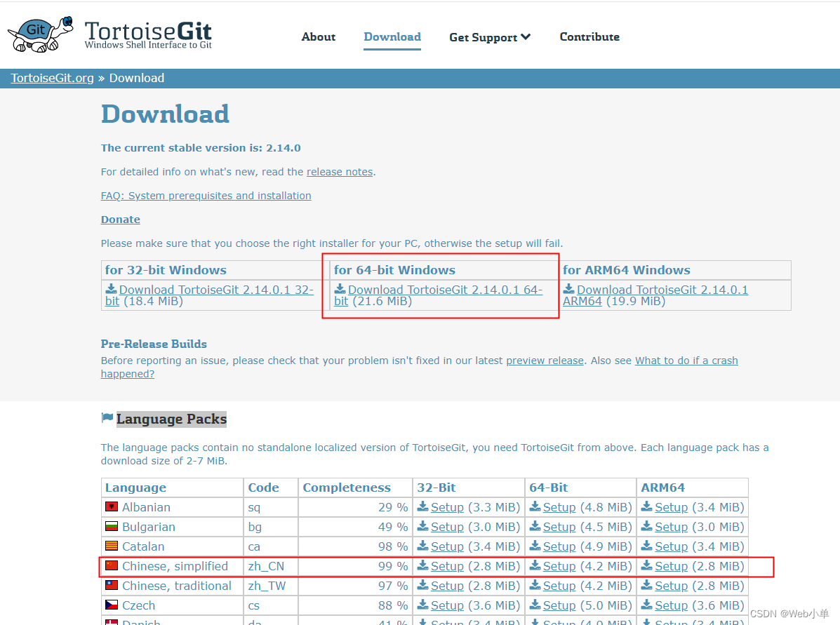Click the Catalan flag icon
The height and width of the screenshot is (625, 840).
(x=112, y=546)
